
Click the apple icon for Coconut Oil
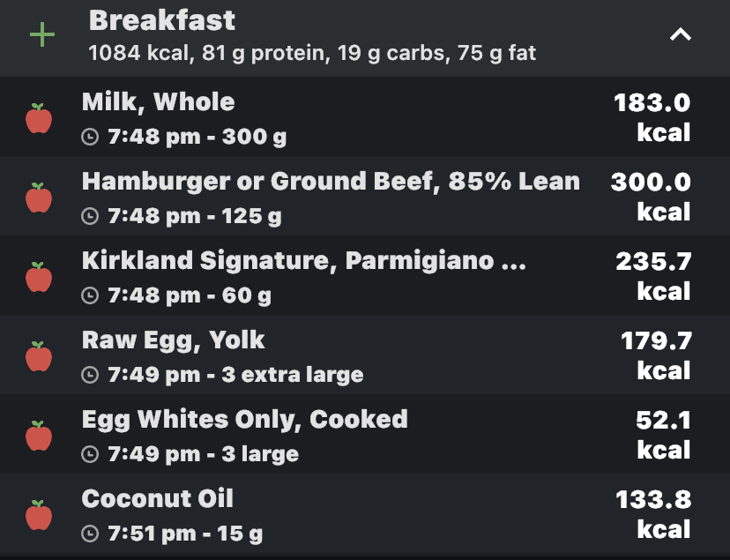point(39,515)
